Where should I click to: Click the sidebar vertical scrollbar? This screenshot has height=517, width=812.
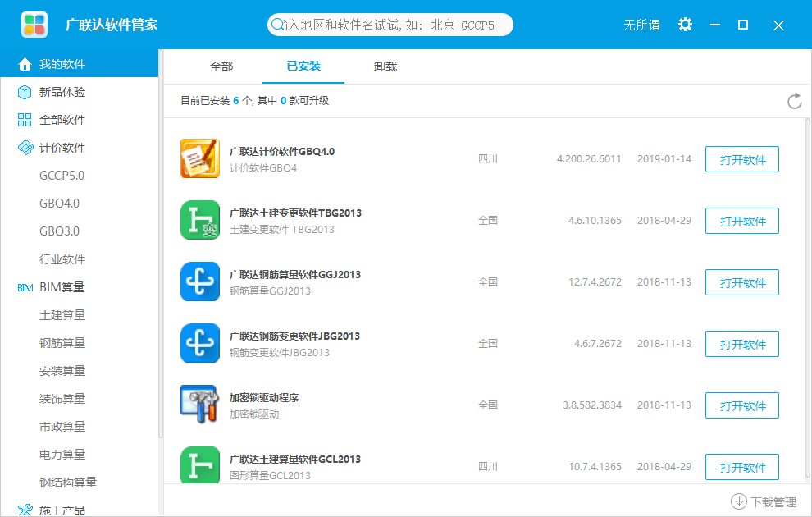pos(161,244)
